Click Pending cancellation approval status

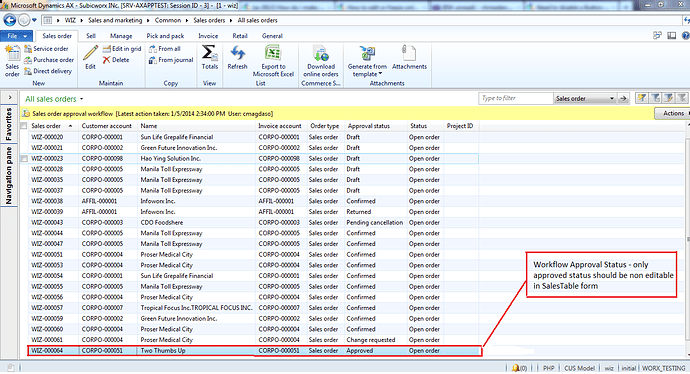pos(374,223)
